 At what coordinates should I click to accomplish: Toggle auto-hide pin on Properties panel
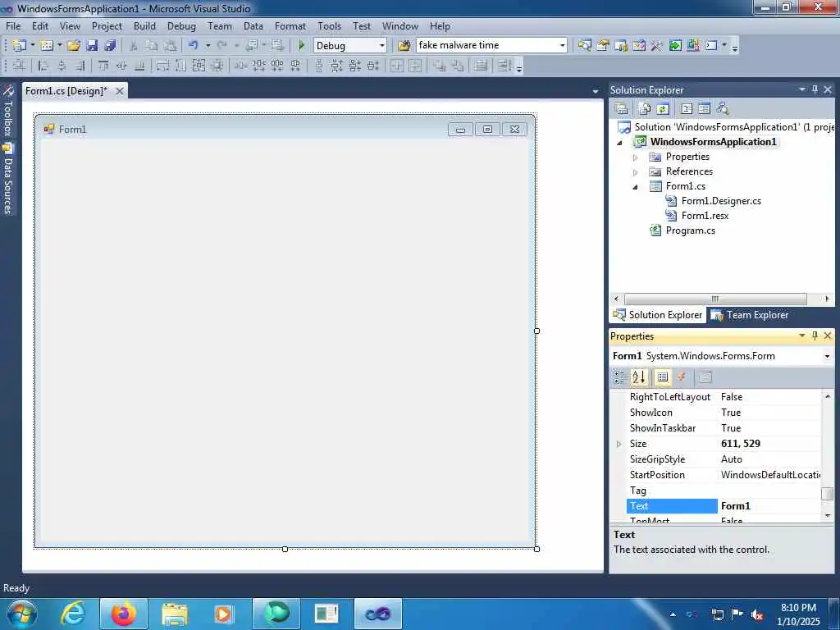[x=815, y=336]
